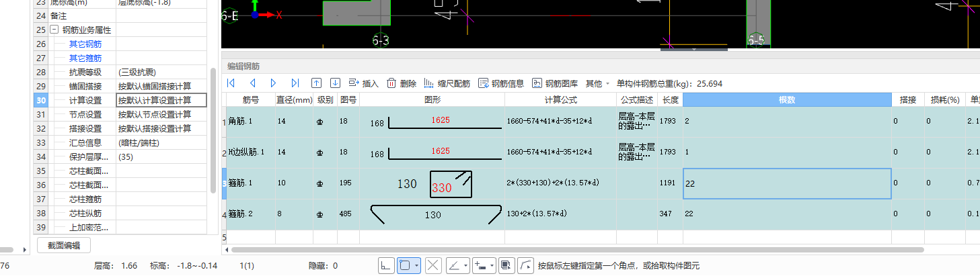
Task: Click the 截面编辑 button
Action: pyautogui.click(x=63, y=245)
